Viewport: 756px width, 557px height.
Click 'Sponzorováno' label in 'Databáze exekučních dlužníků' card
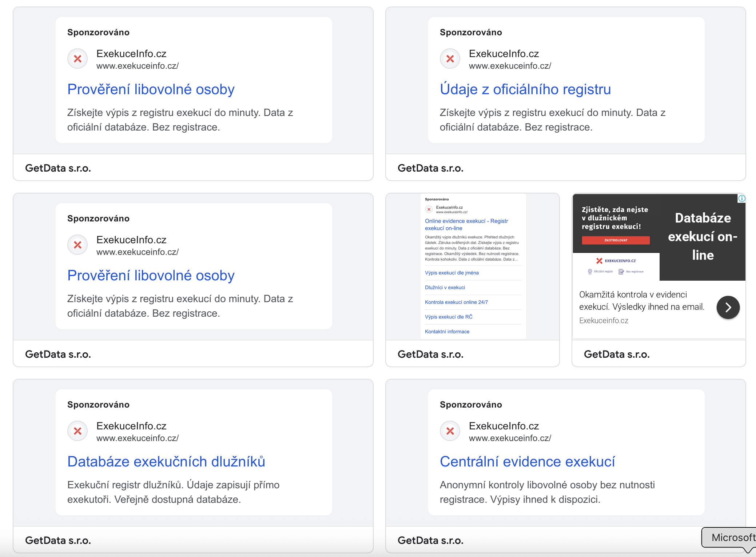98,405
